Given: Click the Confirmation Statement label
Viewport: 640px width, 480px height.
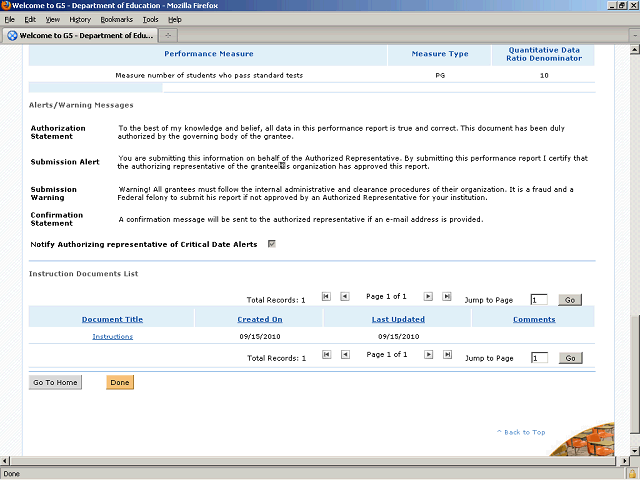Looking at the screenshot, I should [57, 219].
